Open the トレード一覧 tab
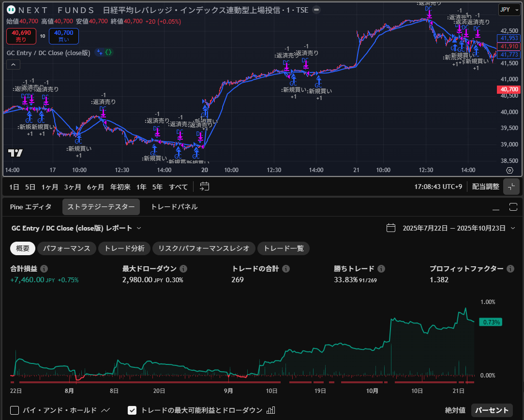This screenshot has height=420, width=524. tap(284, 248)
